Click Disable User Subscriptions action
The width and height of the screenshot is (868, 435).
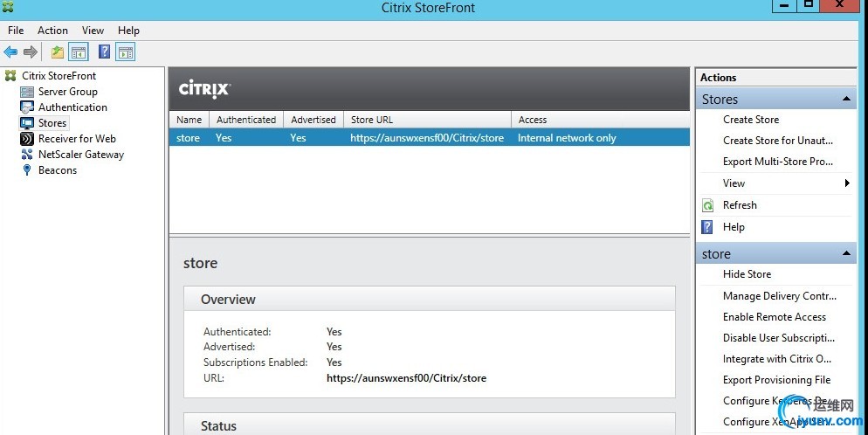point(779,338)
